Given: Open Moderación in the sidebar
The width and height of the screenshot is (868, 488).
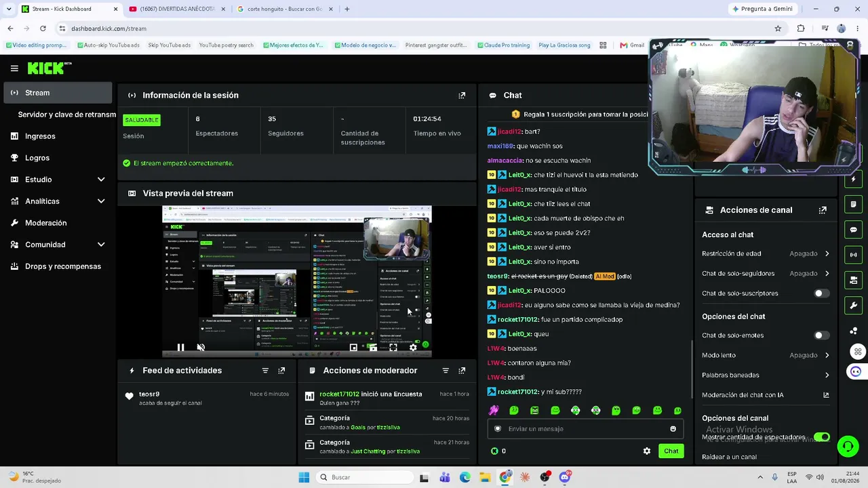Looking at the screenshot, I should (x=45, y=223).
